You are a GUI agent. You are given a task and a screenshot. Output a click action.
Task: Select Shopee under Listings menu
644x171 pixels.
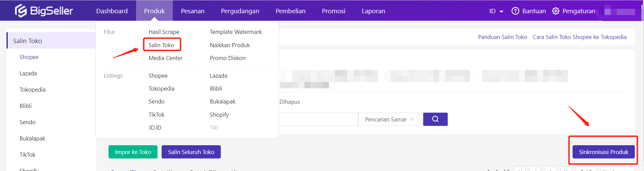point(158,76)
